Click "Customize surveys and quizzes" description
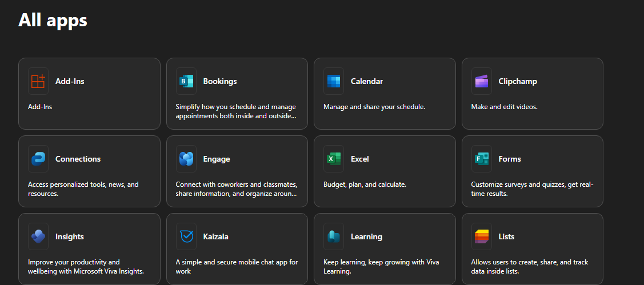 (533, 189)
